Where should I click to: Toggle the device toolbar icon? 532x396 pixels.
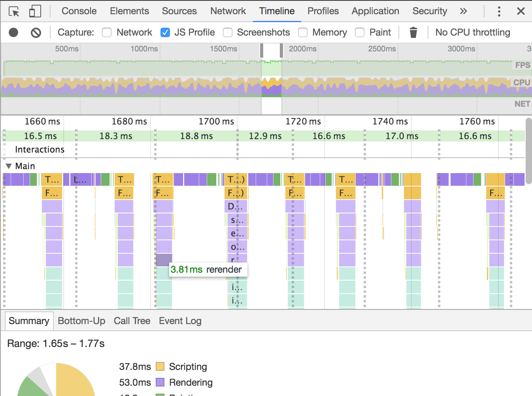35,11
